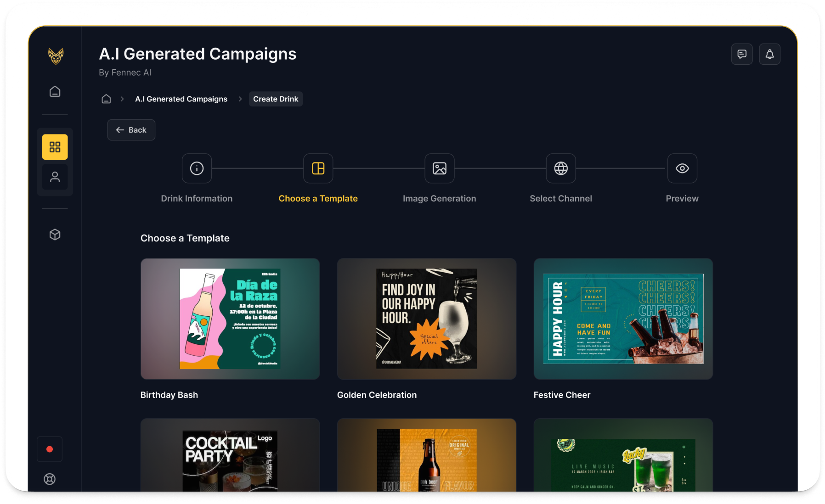
Task: Click the 'Choose a Template' section heading
Action: click(x=185, y=238)
